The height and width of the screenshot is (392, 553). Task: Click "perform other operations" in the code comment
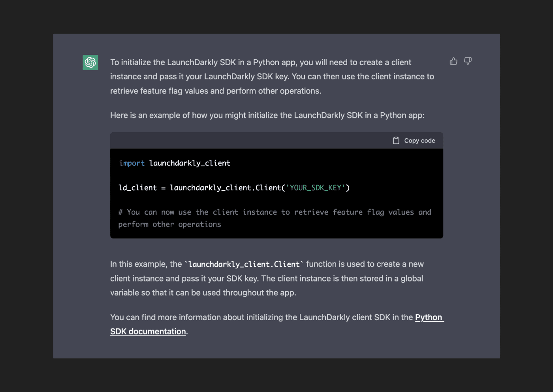[x=169, y=225]
